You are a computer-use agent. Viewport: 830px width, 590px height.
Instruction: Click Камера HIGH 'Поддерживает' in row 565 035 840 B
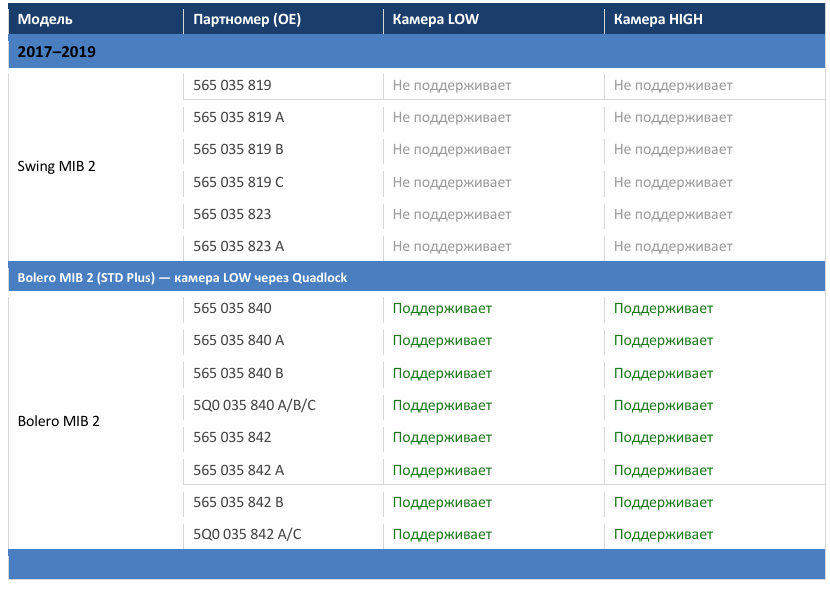click(663, 374)
